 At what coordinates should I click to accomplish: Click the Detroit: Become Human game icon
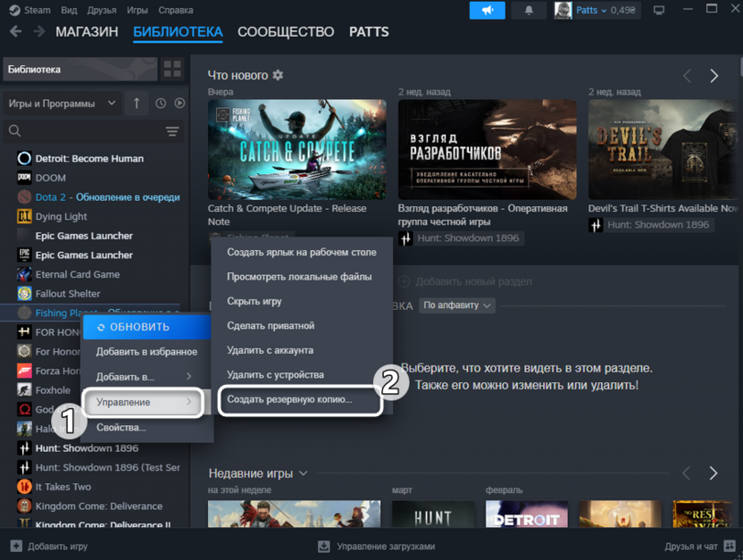click(24, 158)
